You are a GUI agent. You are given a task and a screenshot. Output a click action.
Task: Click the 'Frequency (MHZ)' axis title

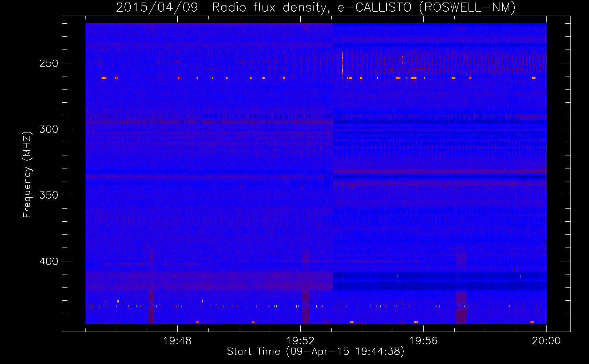pyautogui.click(x=27, y=174)
